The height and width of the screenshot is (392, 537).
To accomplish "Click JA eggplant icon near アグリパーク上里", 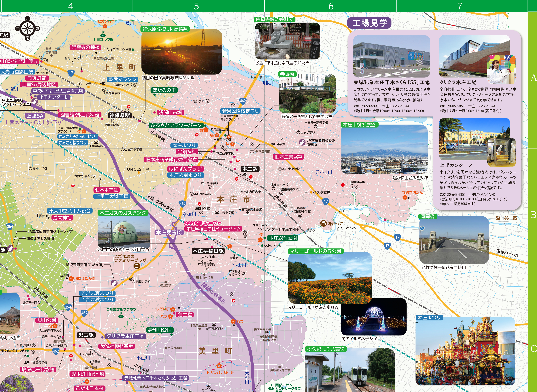I will 34,102.
